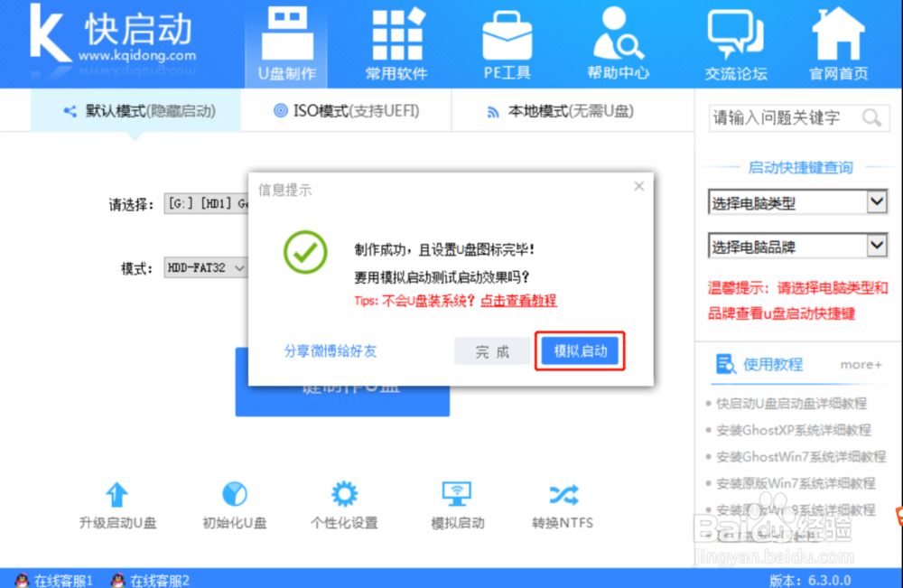Launch the PE工具 section

[507, 42]
